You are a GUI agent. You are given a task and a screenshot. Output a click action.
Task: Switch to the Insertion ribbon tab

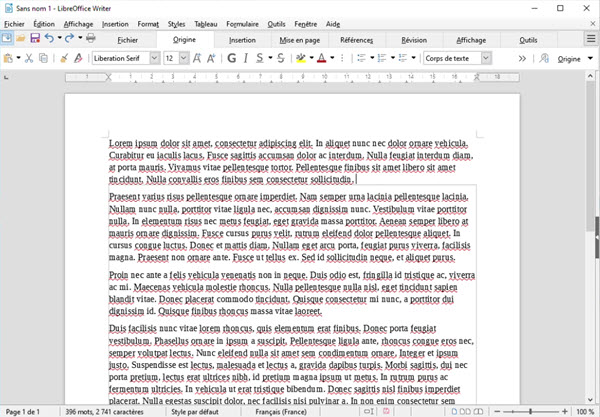(242, 40)
